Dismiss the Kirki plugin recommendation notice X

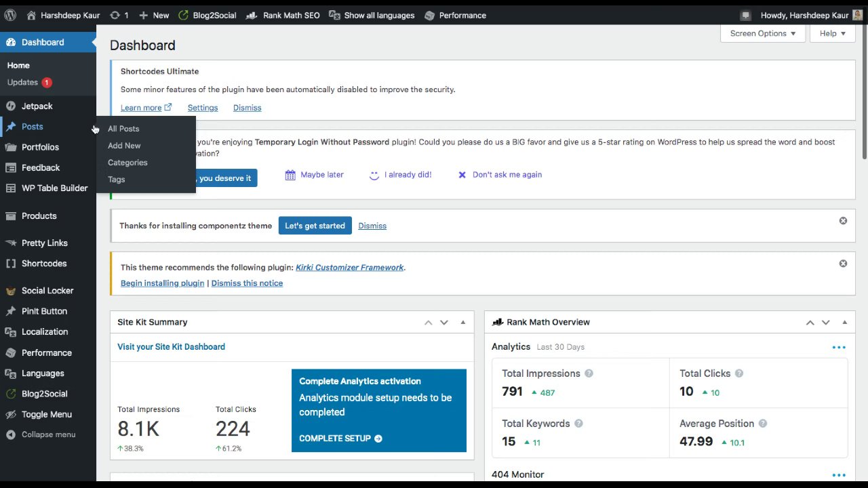[843, 263]
